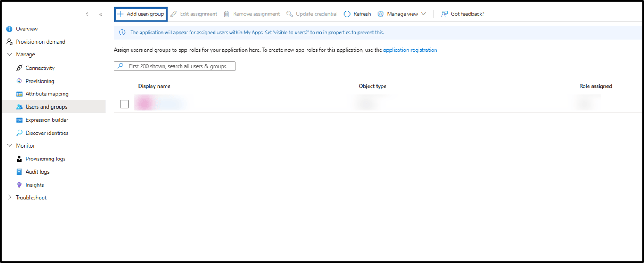Click the gear icon for Manage view
The image size is (644, 263).
[x=381, y=14]
